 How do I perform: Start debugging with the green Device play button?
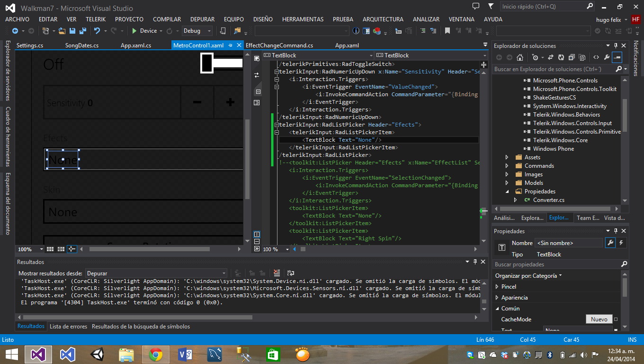tap(145, 31)
